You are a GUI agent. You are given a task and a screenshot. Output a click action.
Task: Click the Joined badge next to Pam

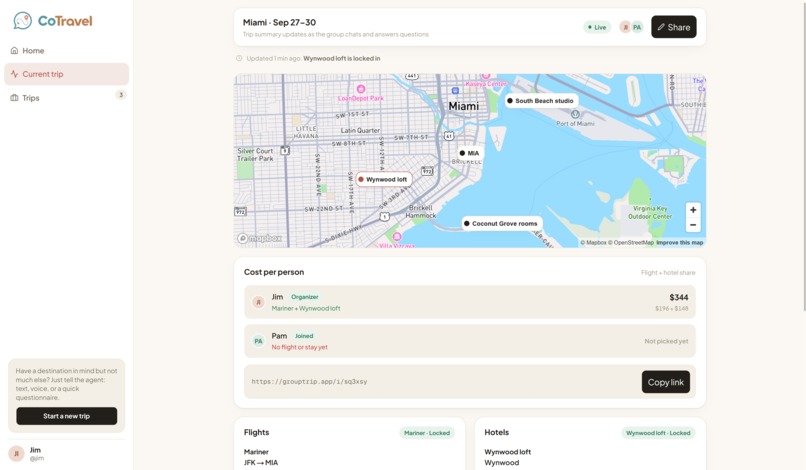(x=304, y=336)
